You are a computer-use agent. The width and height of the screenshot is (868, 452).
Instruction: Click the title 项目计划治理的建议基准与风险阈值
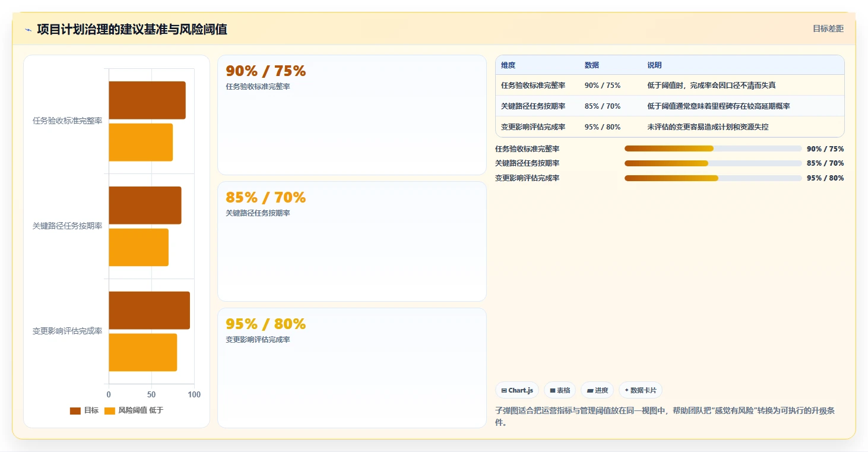click(x=132, y=29)
